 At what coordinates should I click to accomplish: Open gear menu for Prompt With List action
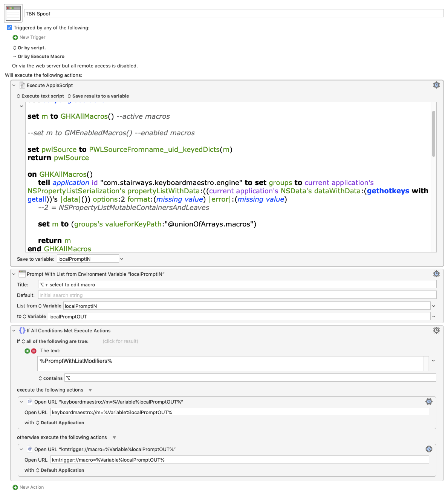[436, 274]
